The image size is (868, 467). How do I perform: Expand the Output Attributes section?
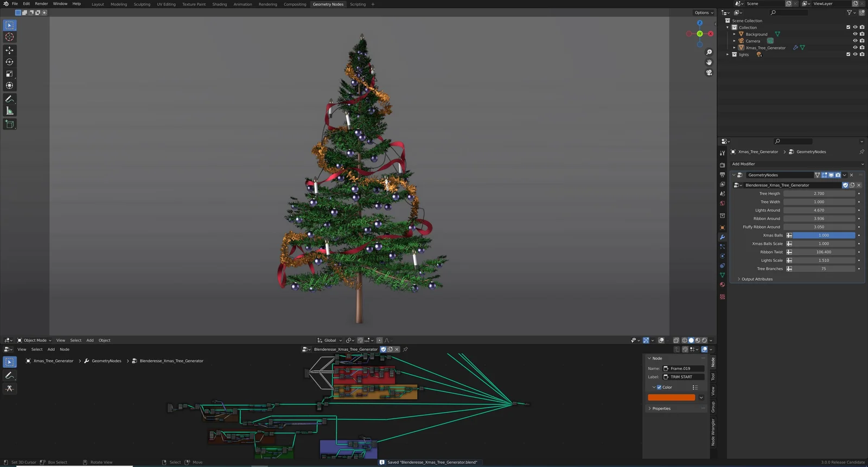tap(757, 279)
